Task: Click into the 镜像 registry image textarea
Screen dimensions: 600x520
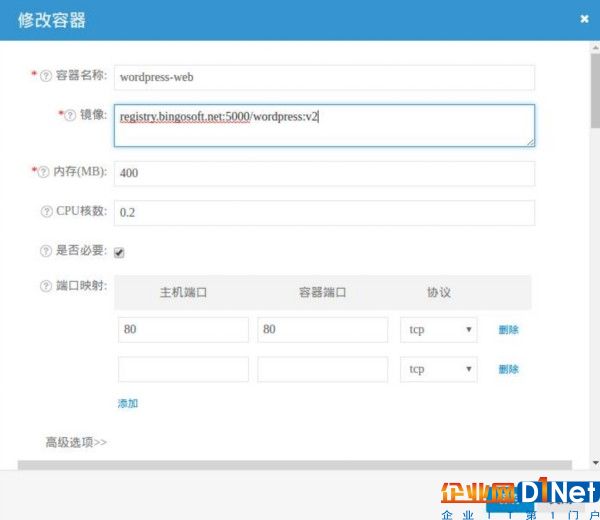Action: click(324, 126)
